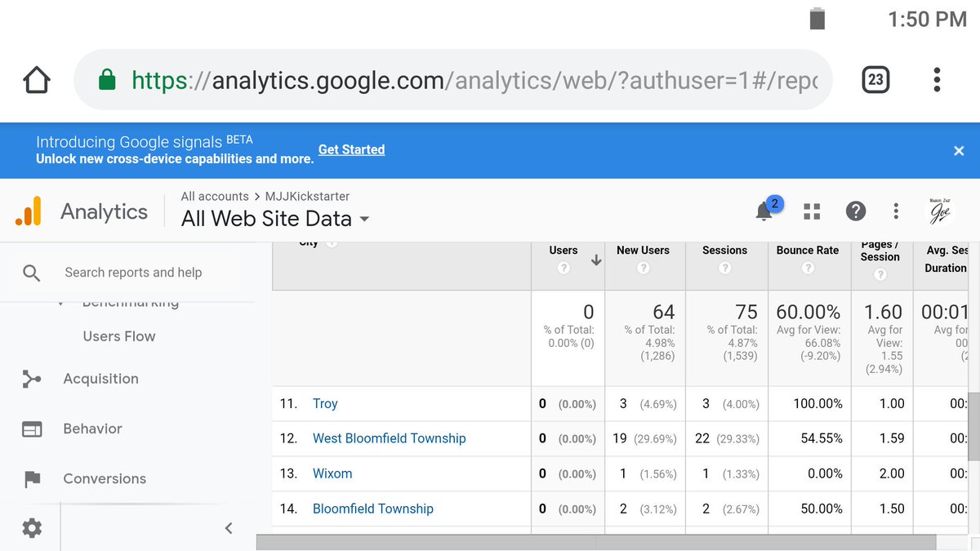
Task: Click the 2.00 pages per session for Wixom
Action: 892,473
